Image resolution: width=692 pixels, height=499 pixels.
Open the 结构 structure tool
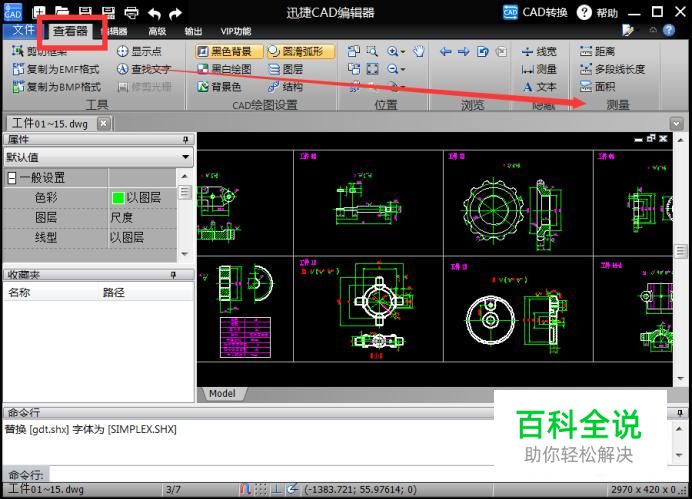[x=286, y=87]
